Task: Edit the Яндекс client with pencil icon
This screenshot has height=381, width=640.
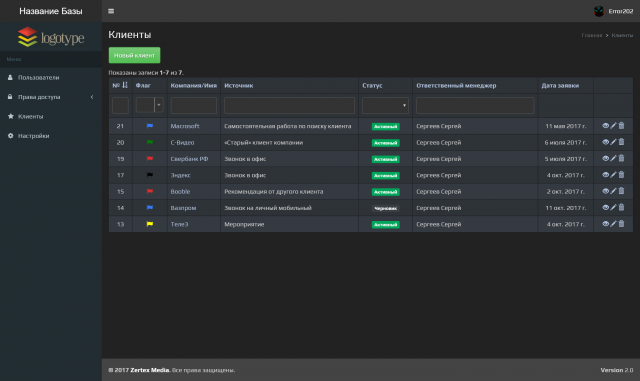Action: coord(613,175)
